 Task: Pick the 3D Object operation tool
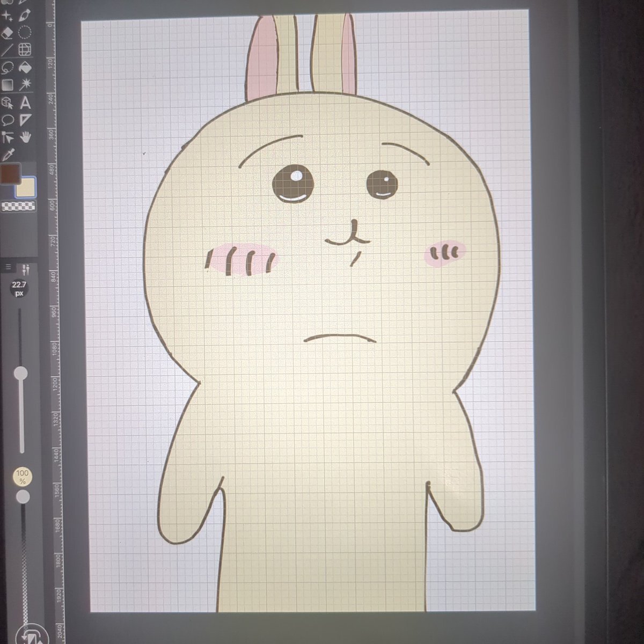coord(8,102)
